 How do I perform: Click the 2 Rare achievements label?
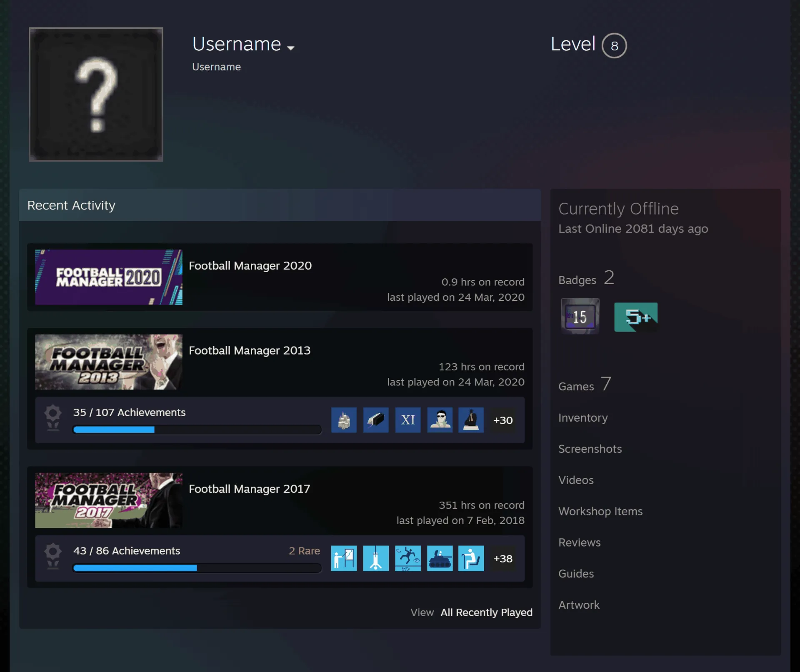(305, 551)
